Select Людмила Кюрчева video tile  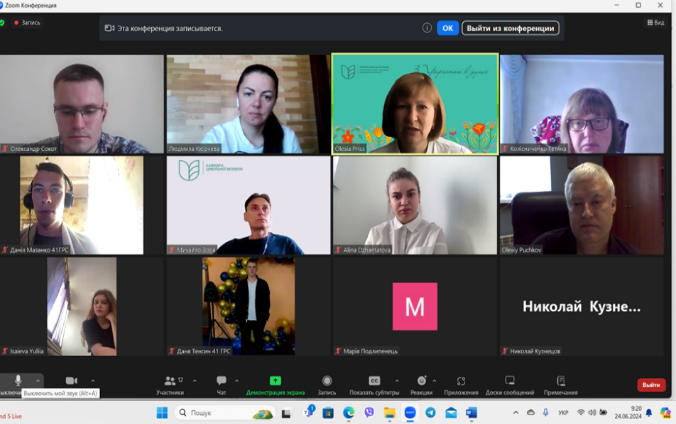coord(248,104)
